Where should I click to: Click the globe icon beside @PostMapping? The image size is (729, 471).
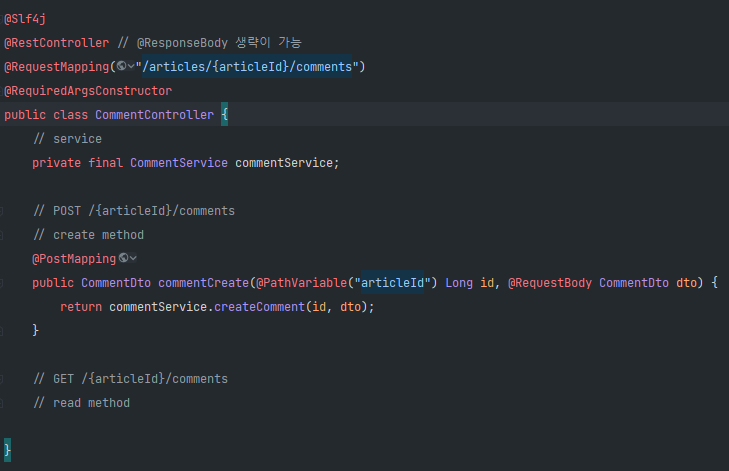123,258
